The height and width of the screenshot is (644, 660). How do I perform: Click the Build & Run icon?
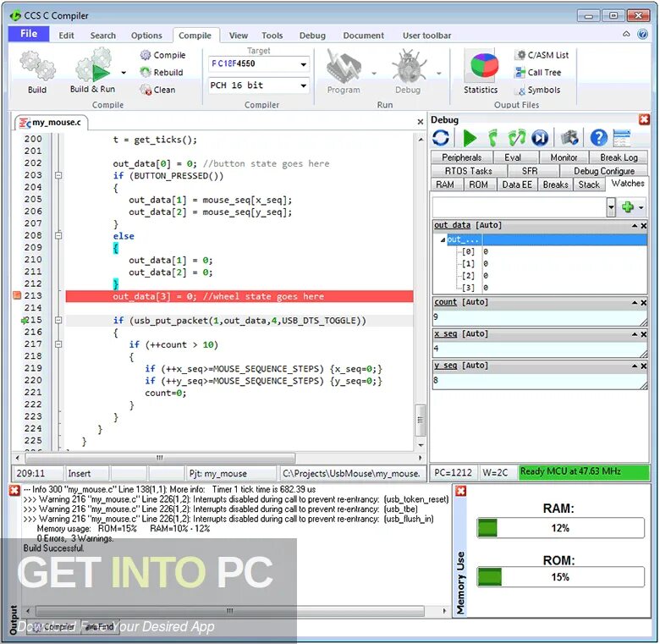click(93, 65)
